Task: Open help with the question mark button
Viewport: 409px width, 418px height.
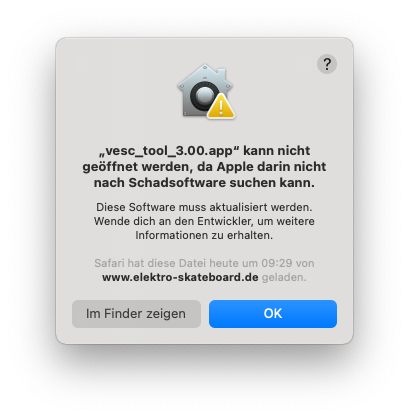Action: [327, 64]
